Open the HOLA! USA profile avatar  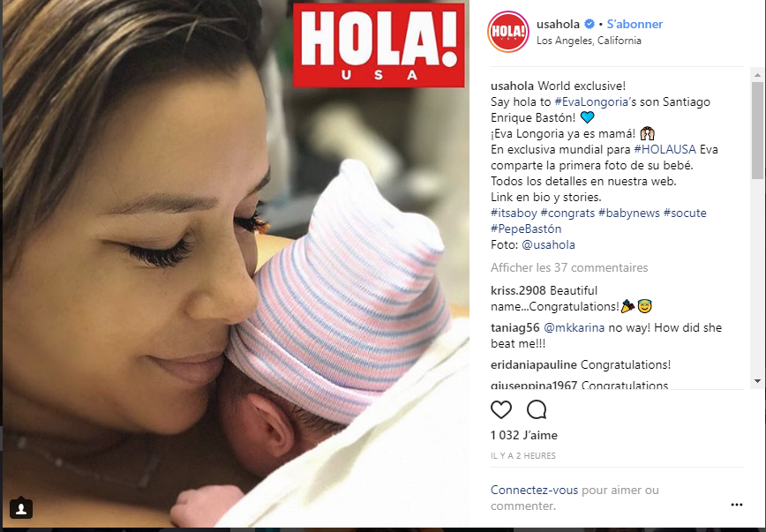coord(508,32)
